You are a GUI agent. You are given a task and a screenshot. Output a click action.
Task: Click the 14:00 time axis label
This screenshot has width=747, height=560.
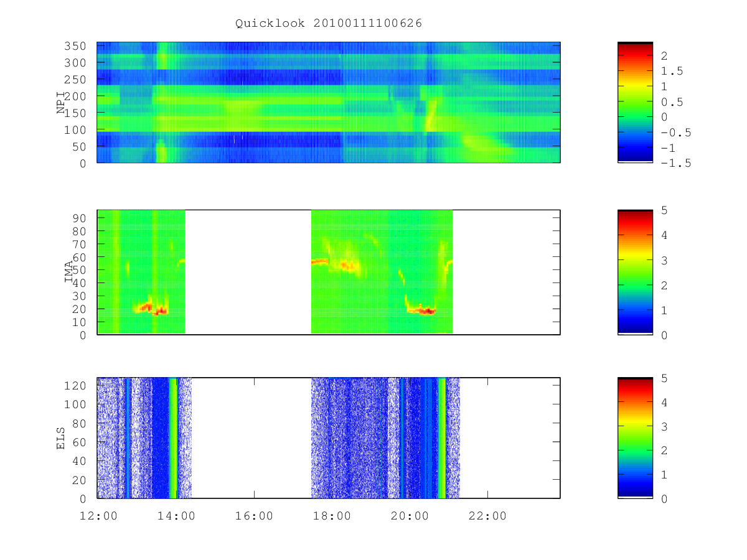click(176, 516)
